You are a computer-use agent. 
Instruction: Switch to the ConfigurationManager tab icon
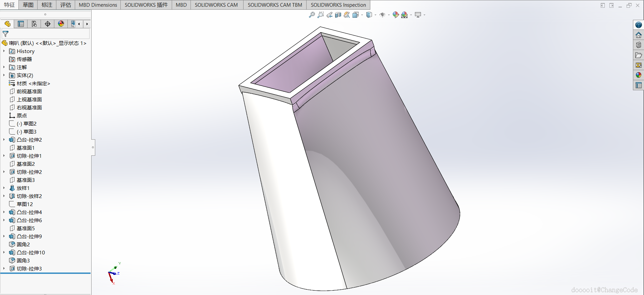tap(34, 24)
